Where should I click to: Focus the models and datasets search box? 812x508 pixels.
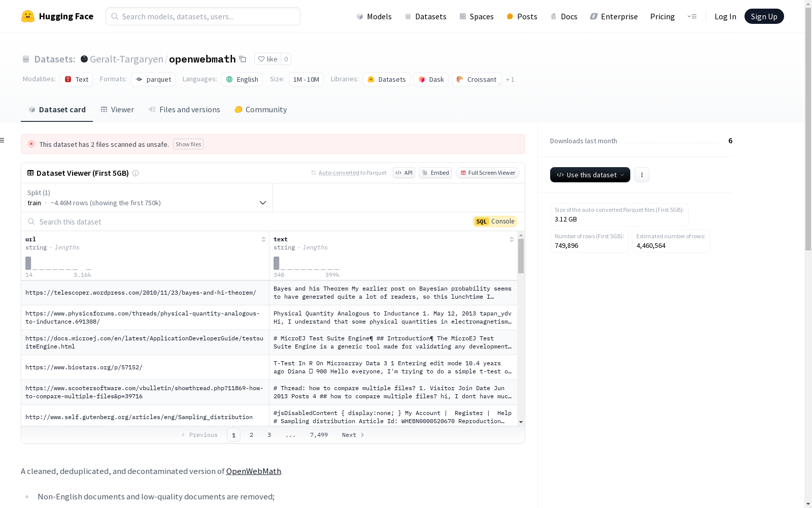[x=203, y=16]
